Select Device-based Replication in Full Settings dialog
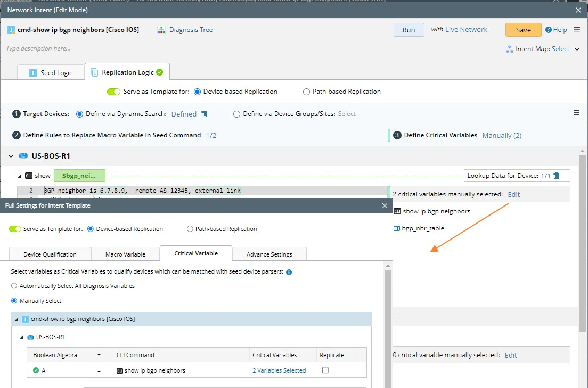The image size is (588, 388). click(91, 229)
